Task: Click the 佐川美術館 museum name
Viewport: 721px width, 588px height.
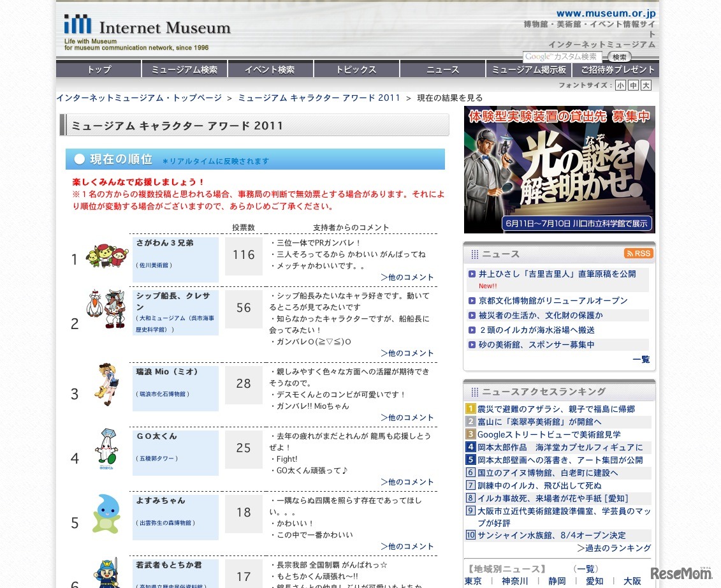Action: [154, 265]
